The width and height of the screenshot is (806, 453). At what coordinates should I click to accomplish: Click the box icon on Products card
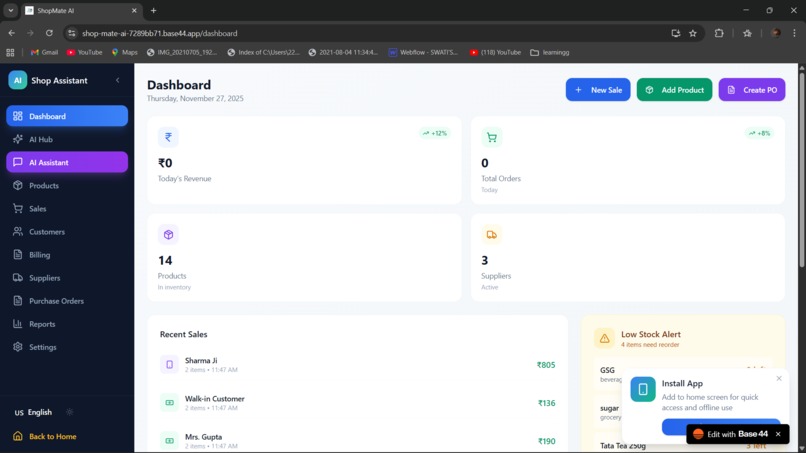pyautogui.click(x=168, y=234)
